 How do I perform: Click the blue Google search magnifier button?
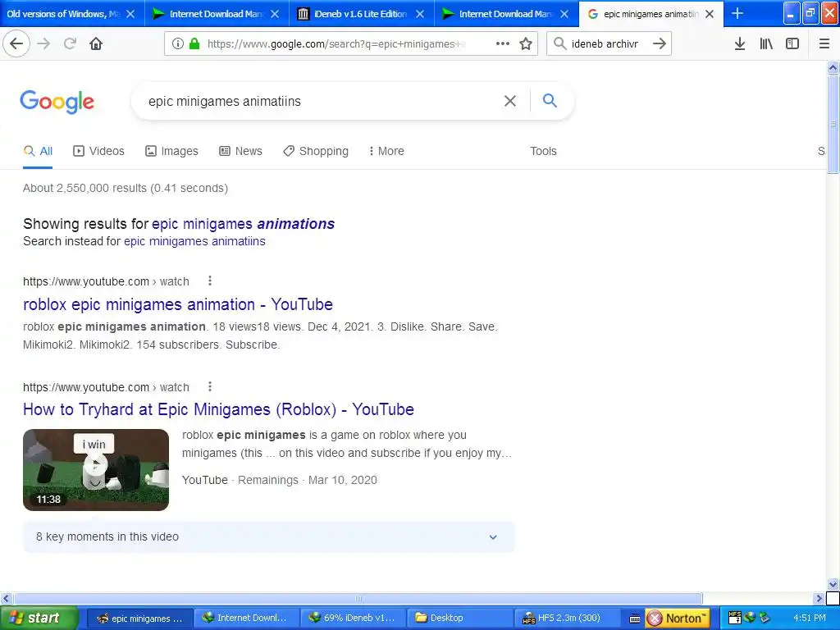(x=550, y=100)
